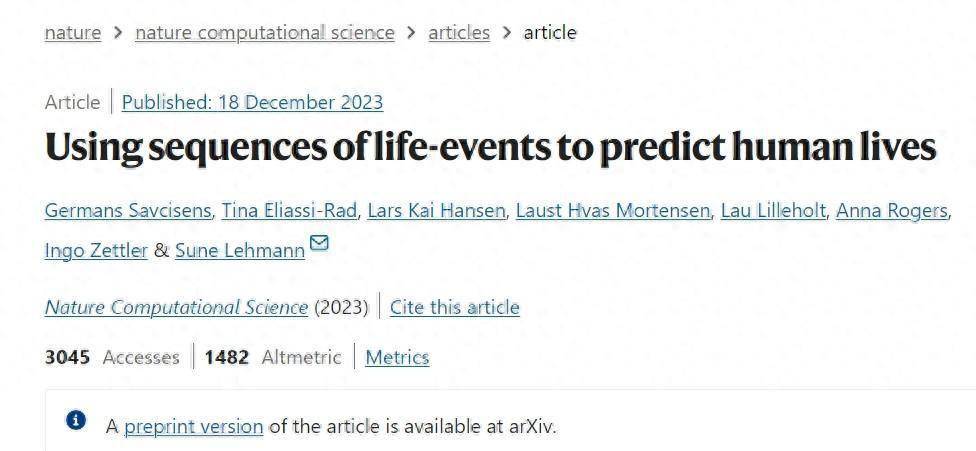The width and height of the screenshot is (976, 451).
Task: Select author Lars Kai Hansen
Action: click(438, 210)
